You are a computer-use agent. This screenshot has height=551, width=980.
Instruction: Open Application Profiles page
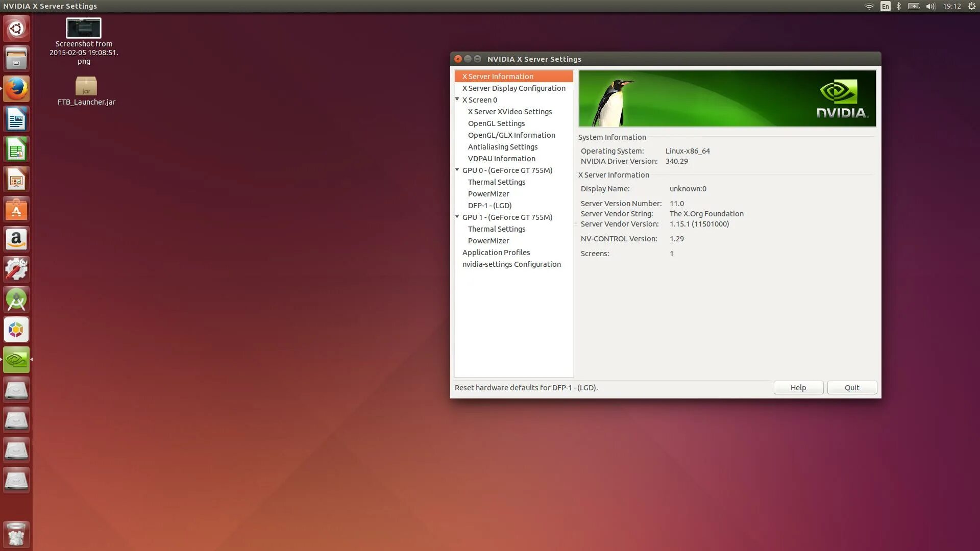point(496,253)
